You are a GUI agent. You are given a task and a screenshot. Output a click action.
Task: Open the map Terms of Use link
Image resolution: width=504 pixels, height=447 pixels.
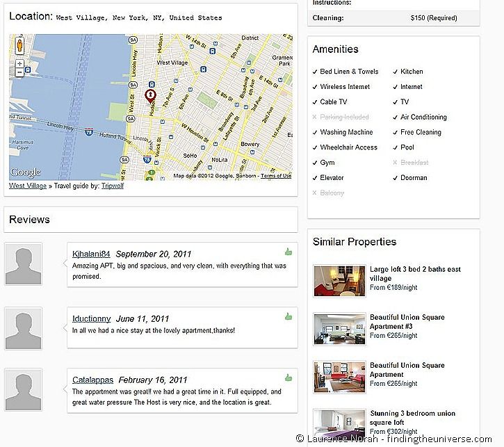click(276, 176)
